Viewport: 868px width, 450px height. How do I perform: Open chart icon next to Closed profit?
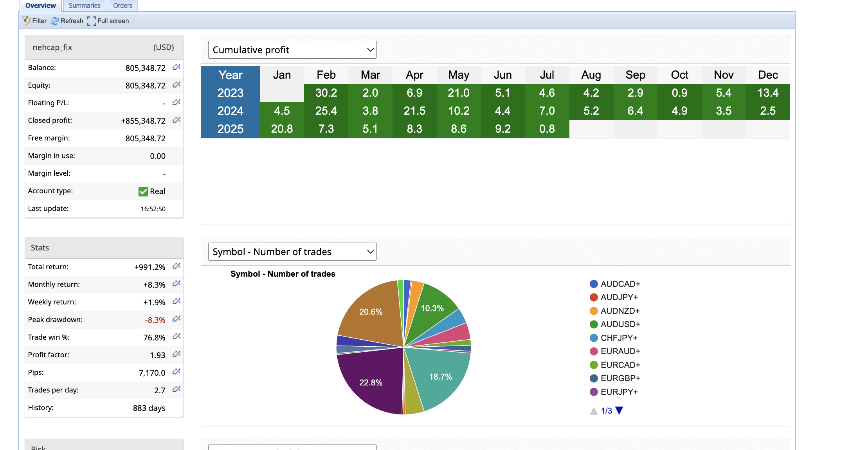(176, 120)
